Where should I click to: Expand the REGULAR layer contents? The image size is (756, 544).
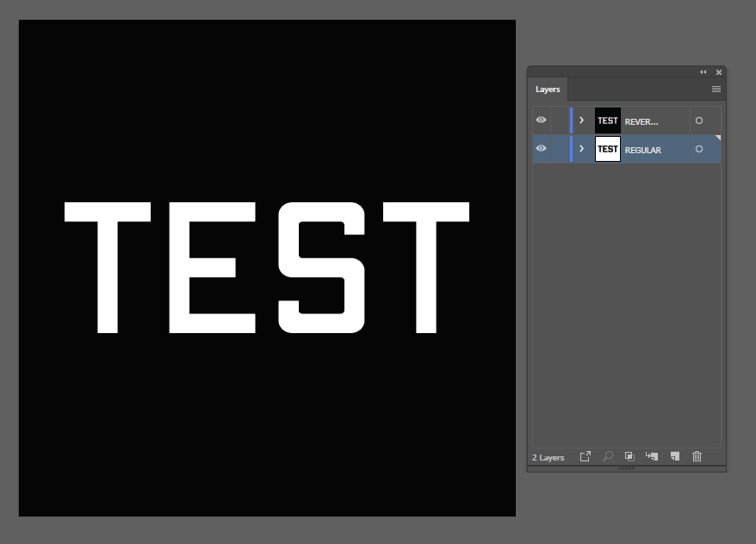coord(581,149)
